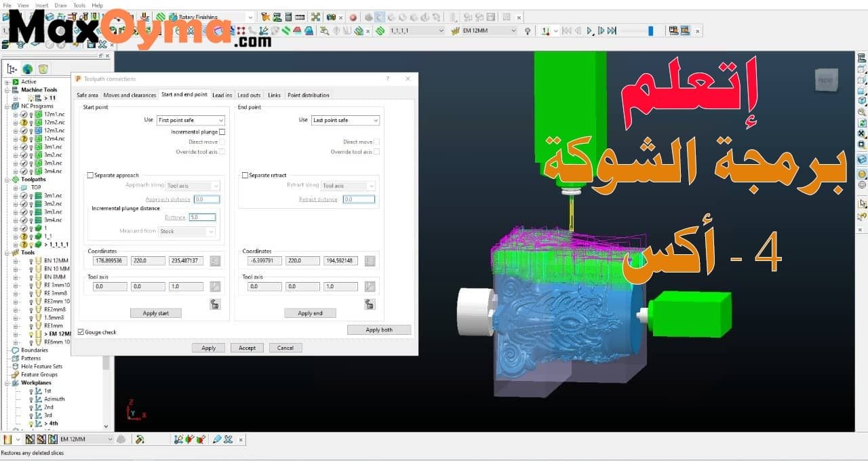
Task: Select toolpath 3m2.nc under Toolpaths
Action: pyautogui.click(x=53, y=203)
